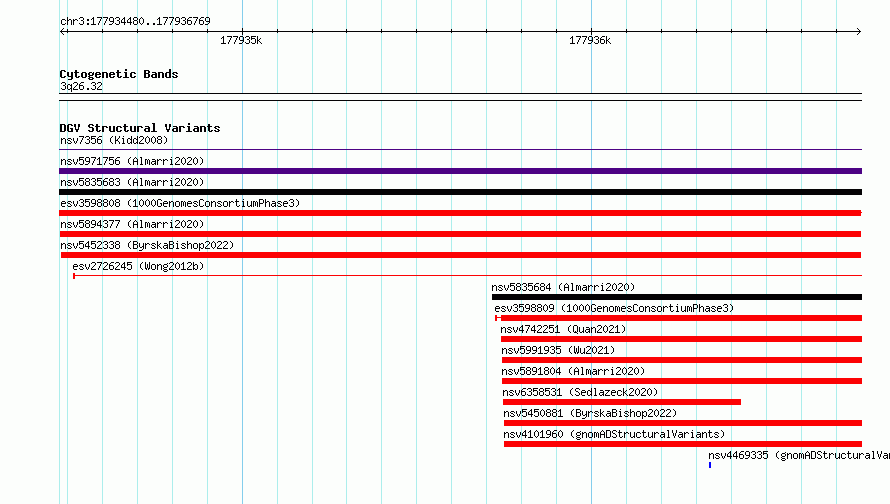Click the small blue nsv4469335 variant marker

(710, 465)
